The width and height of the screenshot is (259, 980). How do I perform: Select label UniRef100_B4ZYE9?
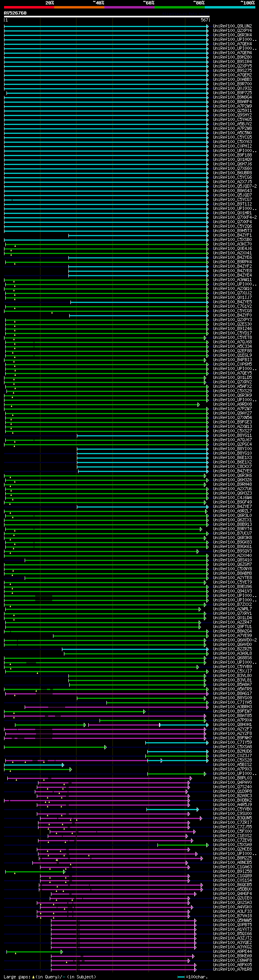232,471
